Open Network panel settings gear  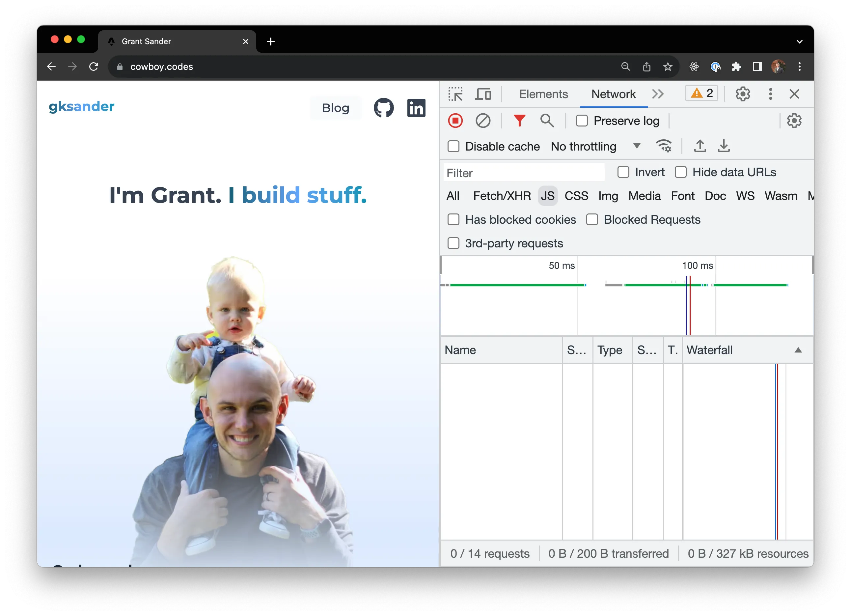click(x=794, y=121)
